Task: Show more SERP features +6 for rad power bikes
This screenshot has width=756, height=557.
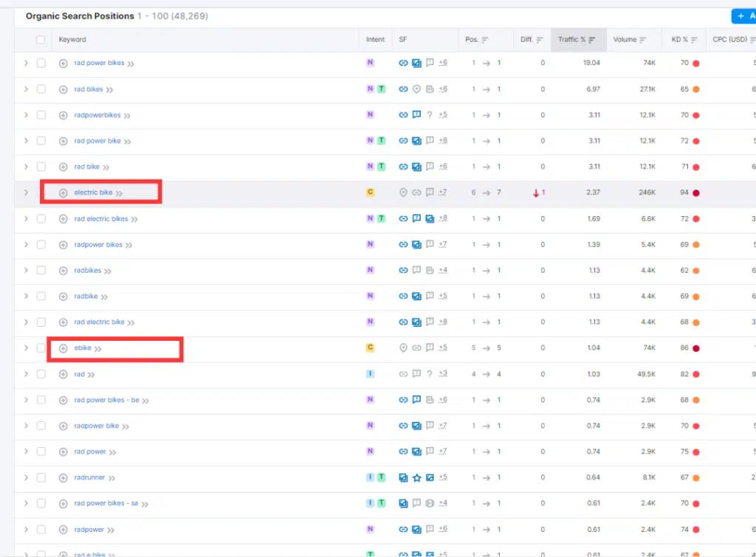Action: point(443,63)
